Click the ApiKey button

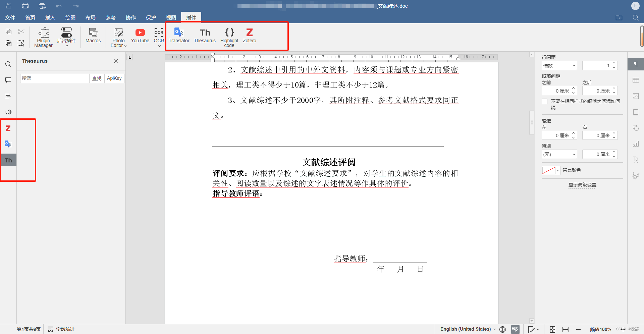114,78
